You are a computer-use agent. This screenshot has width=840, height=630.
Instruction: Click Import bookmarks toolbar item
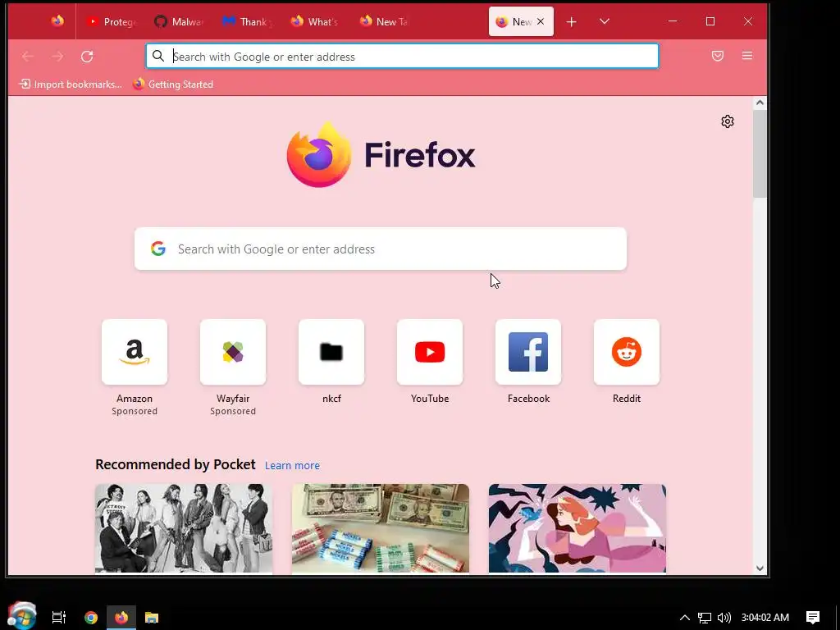pos(71,84)
